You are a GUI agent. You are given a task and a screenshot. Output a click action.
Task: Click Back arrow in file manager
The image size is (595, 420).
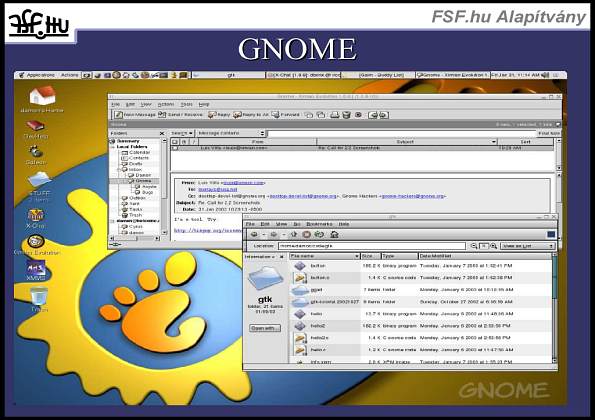(254, 234)
